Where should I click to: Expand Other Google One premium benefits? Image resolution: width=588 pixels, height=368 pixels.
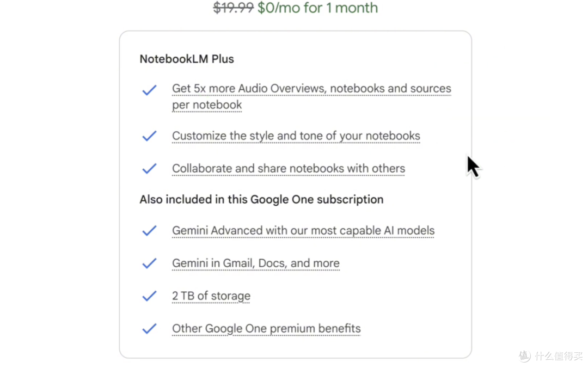(x=266, y=328)
